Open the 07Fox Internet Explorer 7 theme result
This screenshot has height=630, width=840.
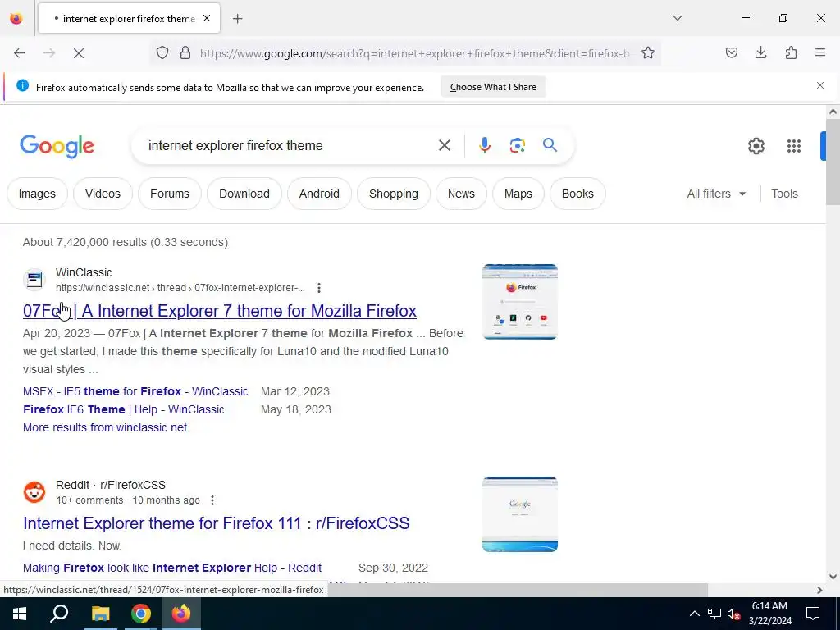(220, 311)
